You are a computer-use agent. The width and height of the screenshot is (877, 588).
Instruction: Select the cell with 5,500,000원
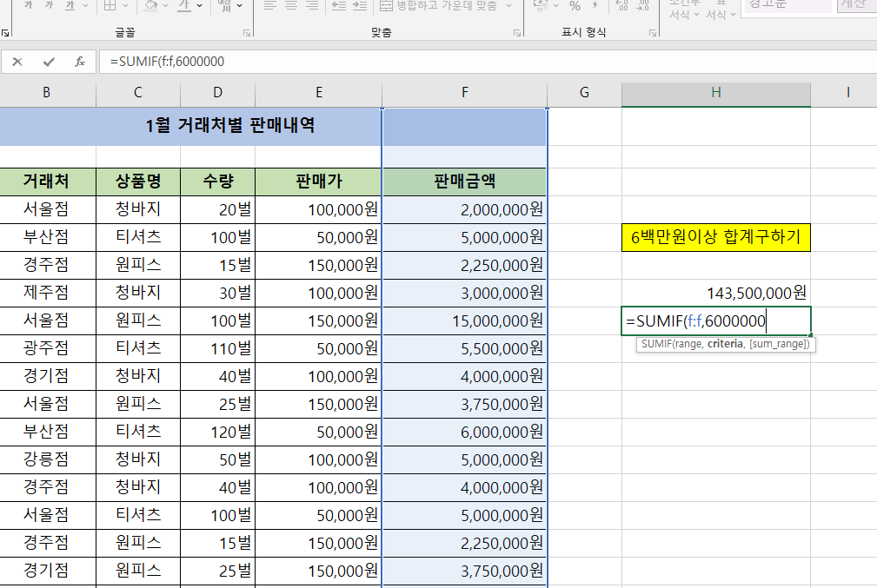[464, 349]
